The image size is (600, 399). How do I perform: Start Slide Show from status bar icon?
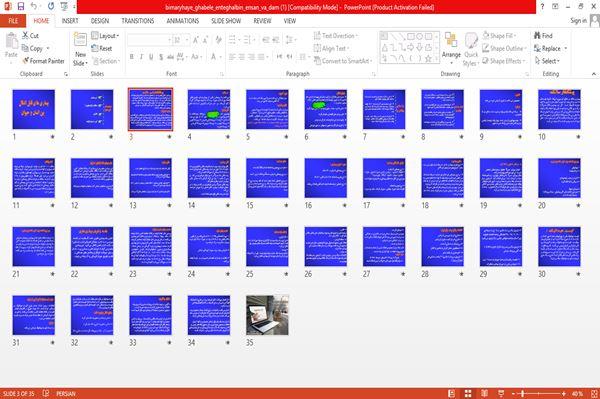[x=501, y=393]
